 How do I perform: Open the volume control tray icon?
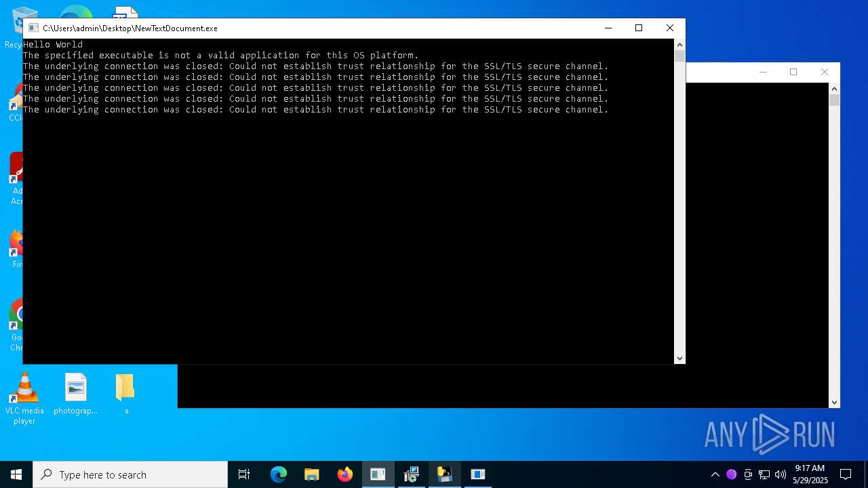point(781,474)
